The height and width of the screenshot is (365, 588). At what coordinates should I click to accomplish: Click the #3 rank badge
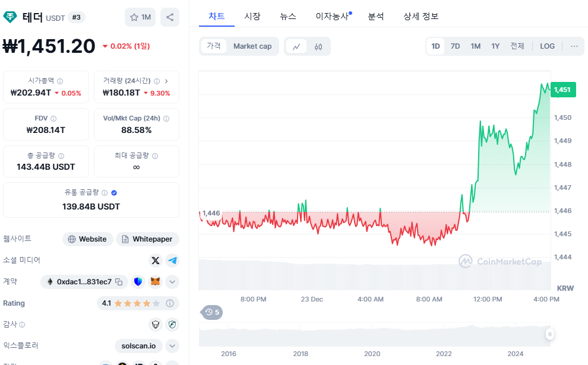77,17
